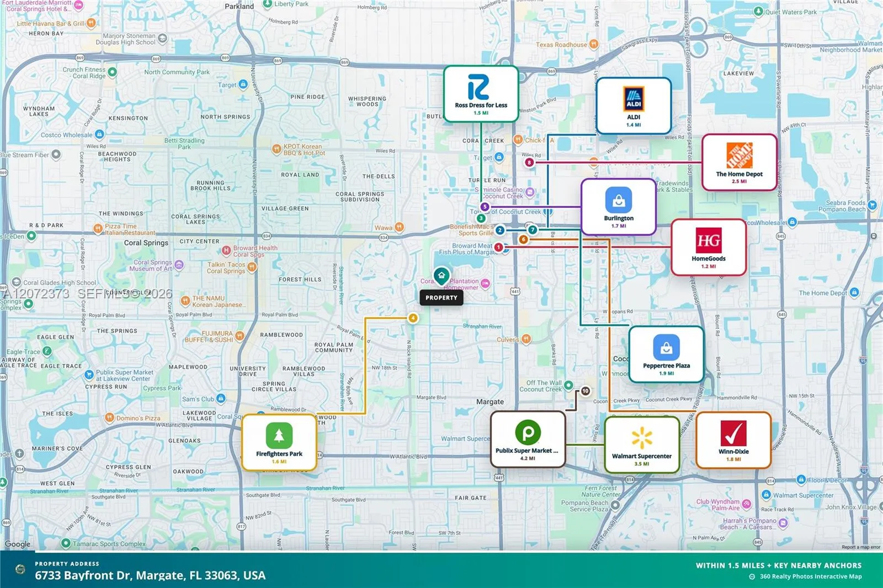The image size is (883, 588).
Task: Click the Crunch Fitness Coral Ridge pin
Action: tap(112, 72)
